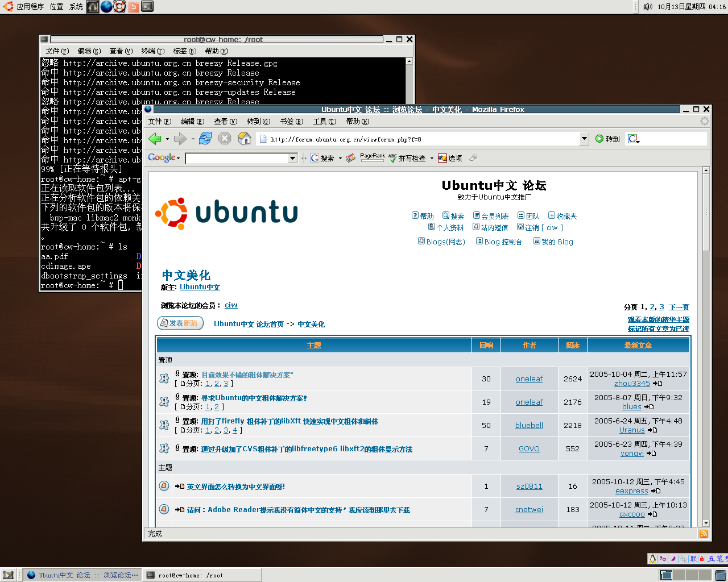Click moderator link Ubuntu中文
This screenshot has width=728, height=582.
pyautogui.click(x=200, y=287)
